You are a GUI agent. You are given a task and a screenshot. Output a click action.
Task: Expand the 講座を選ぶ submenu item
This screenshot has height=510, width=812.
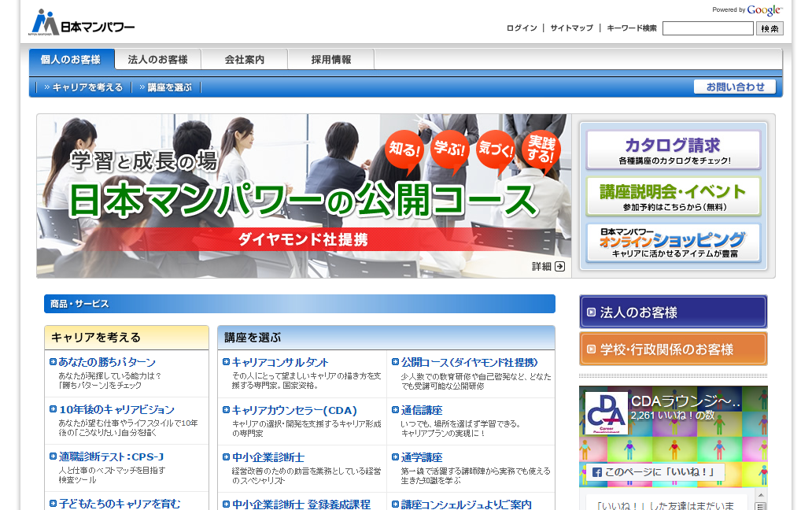(x=165, y=87)
